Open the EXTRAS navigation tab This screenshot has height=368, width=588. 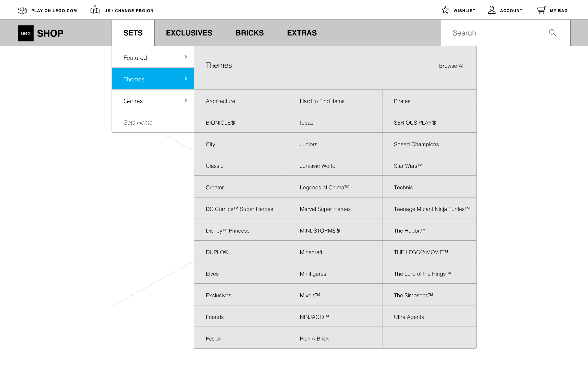(302, 33)
